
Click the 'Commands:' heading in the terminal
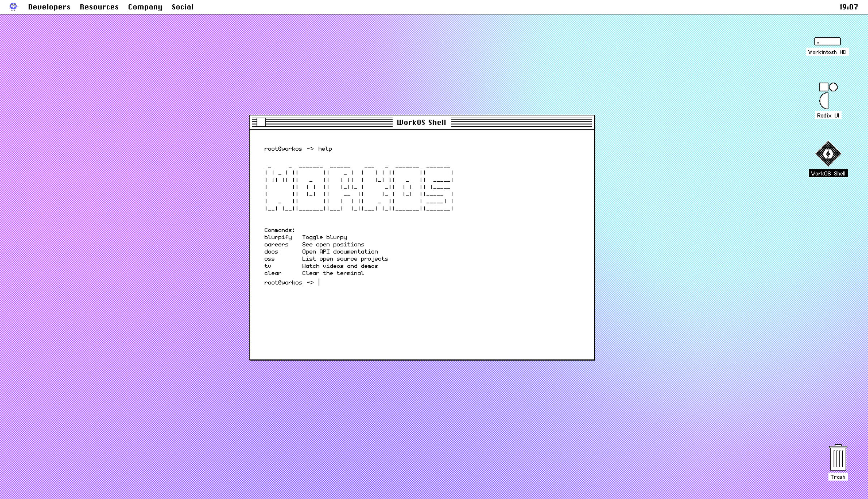pyautogui.click(x=279, y=230)
